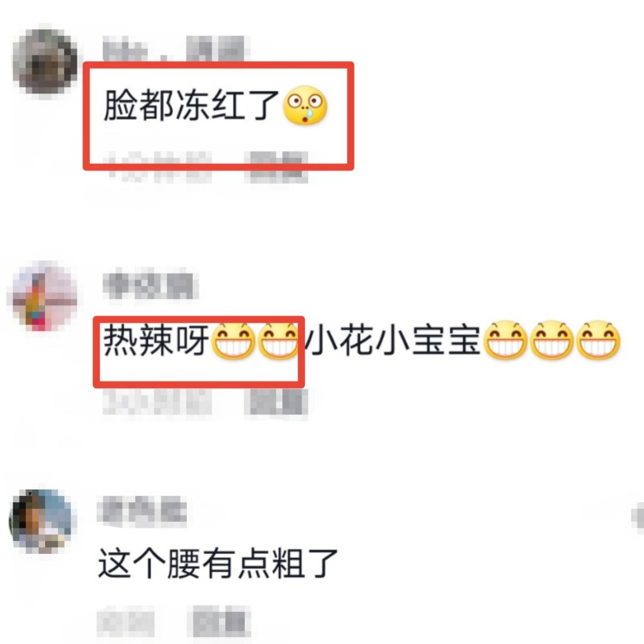
Task: Open avatar beside 这个腰有点粗了 comment
Action: click(41, 521)
